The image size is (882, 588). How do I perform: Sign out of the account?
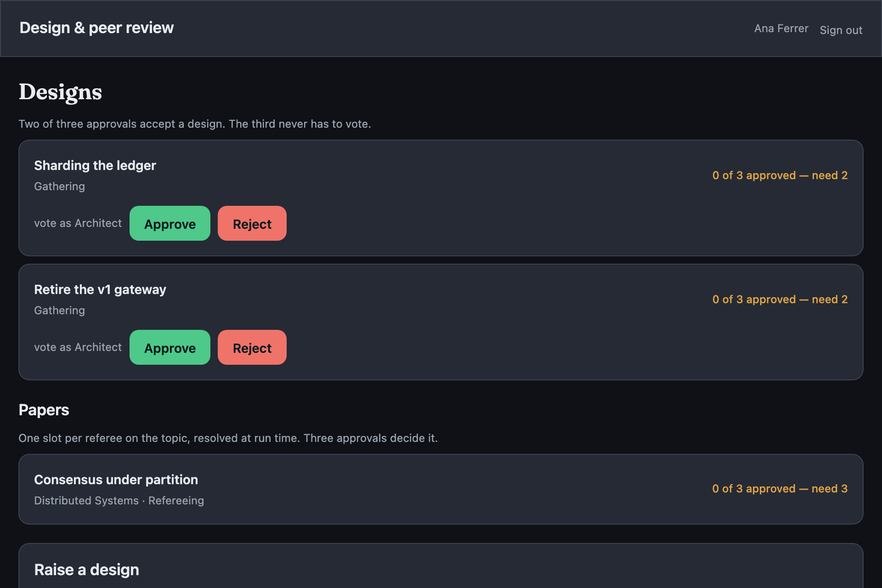(841, 30)
